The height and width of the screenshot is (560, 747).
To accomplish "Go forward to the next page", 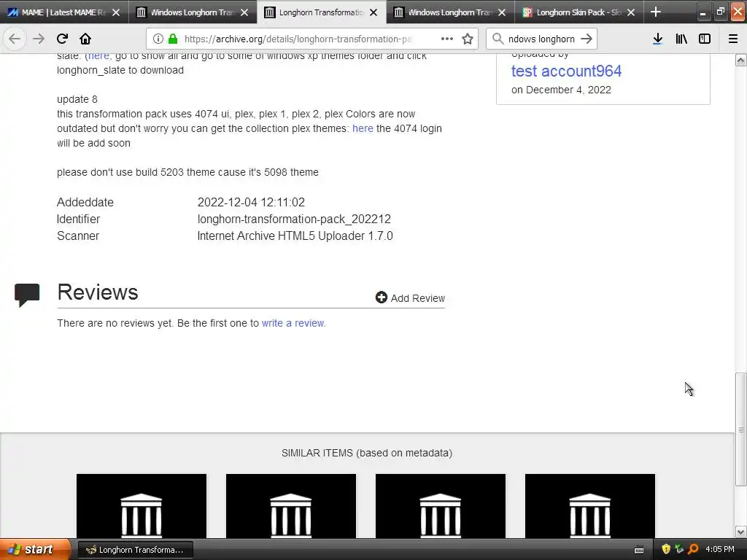I will coord(39,39).
